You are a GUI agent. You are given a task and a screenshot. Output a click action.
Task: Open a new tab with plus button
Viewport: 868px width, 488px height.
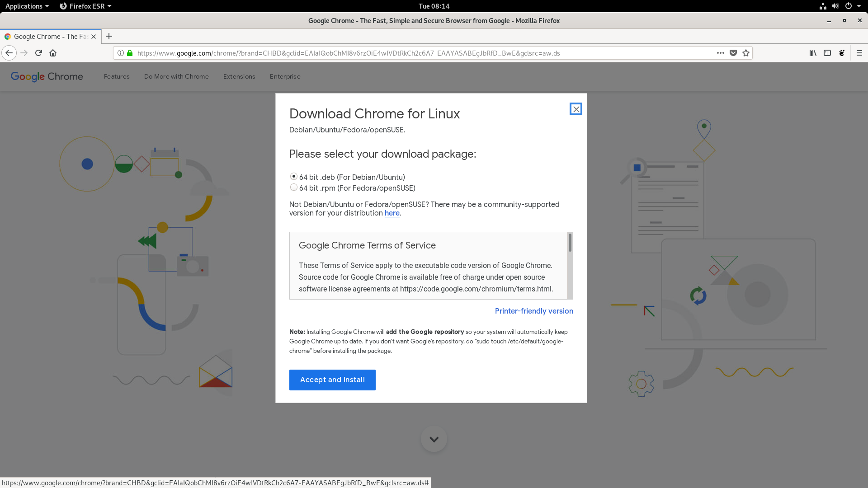pyautogui.click(x=109, y=36)
